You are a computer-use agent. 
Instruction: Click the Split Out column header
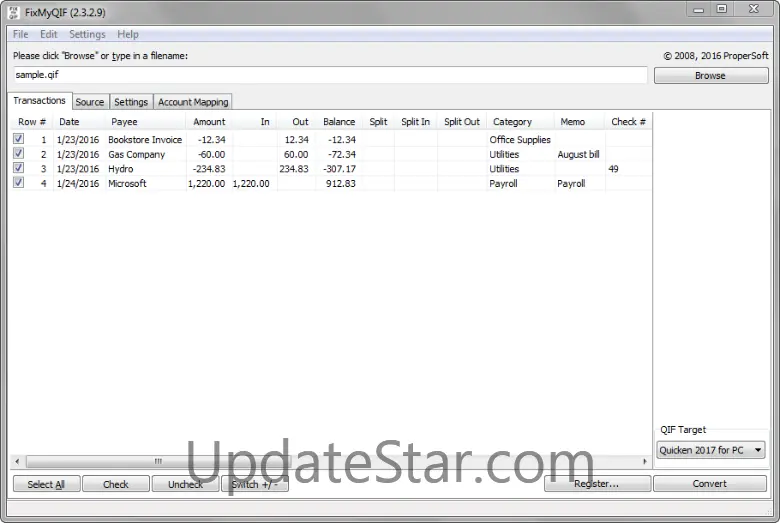[462, 122]
